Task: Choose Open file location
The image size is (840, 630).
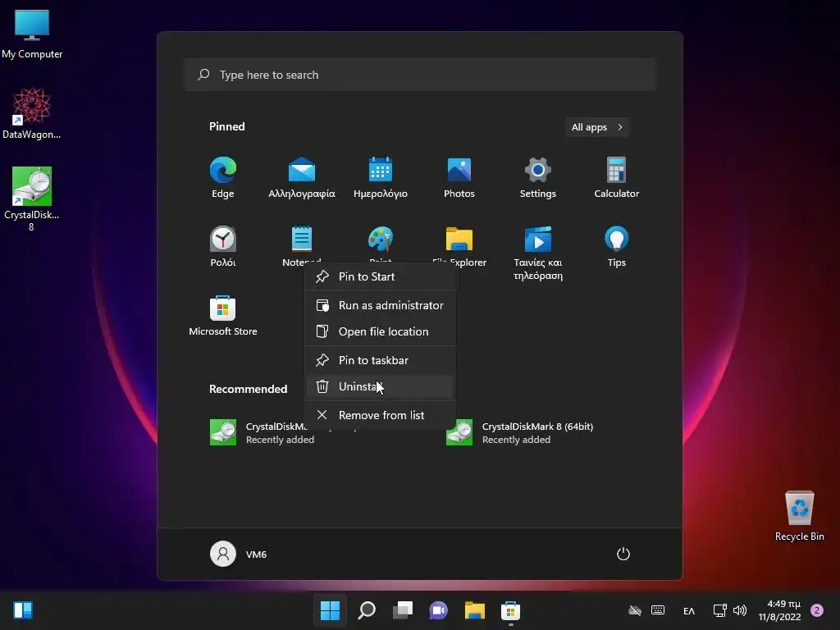Action: coord(379,331)
